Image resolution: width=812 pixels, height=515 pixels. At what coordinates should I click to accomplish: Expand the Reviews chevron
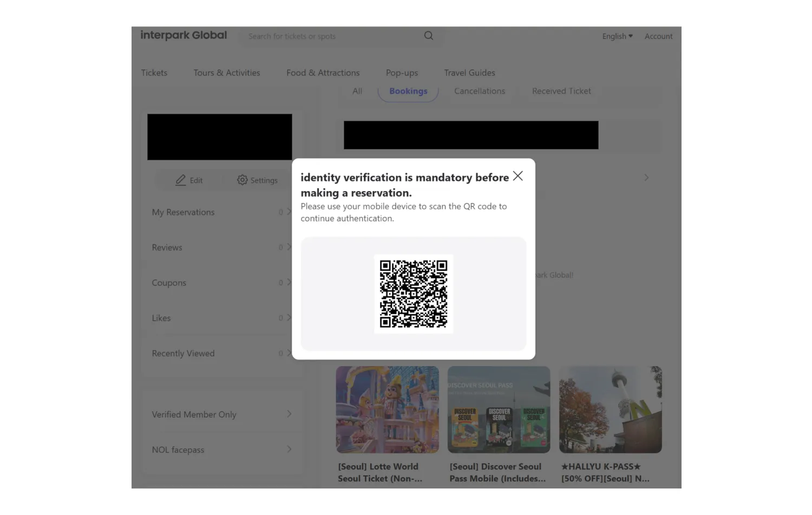[x=289, y=247]
